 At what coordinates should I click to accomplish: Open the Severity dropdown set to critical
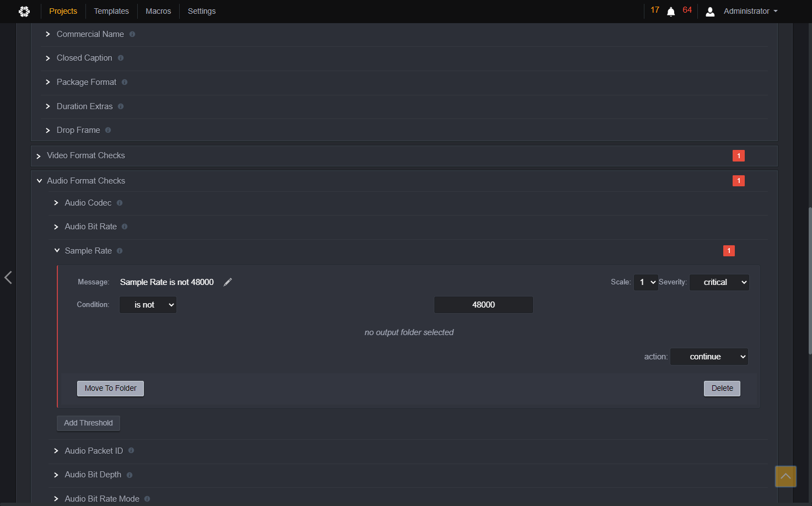pos(719,282)
